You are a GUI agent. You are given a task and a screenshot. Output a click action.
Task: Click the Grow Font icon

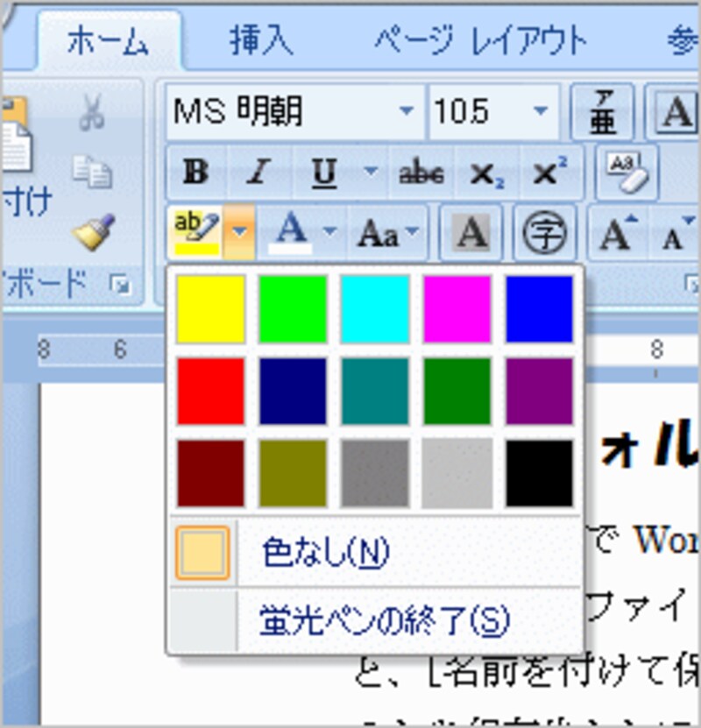[617, 230]
